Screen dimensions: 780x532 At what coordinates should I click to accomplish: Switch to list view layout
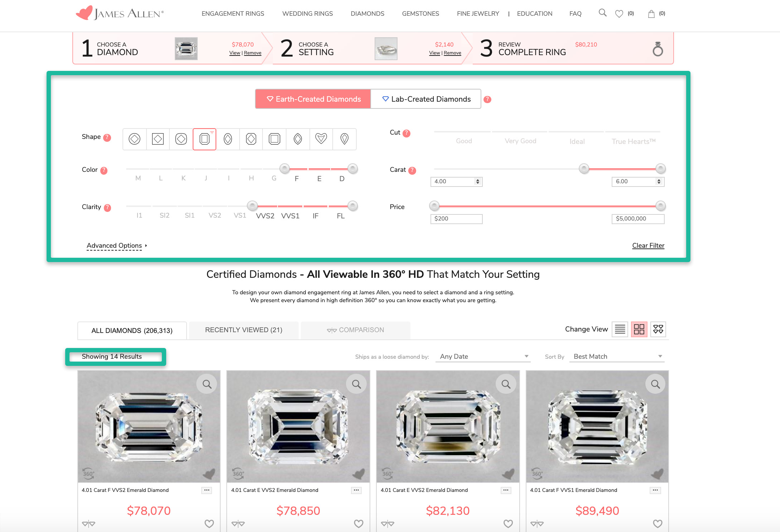[620, 329]
